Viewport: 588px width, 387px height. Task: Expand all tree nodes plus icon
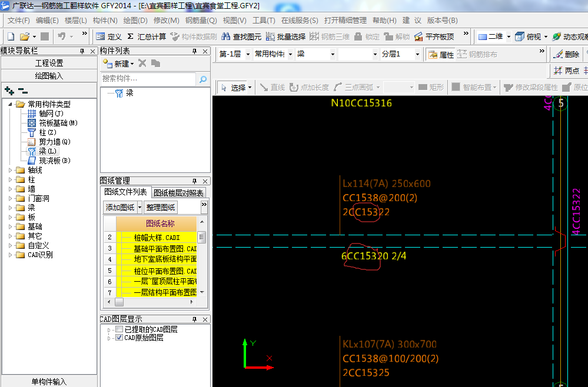pos(9,91)
